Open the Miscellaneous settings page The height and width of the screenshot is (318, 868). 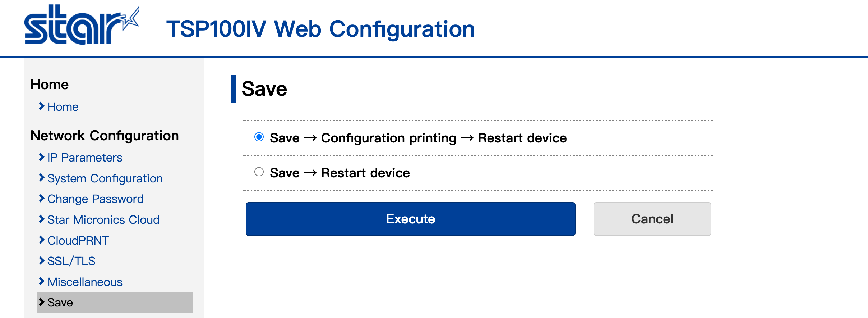point(85,282)
